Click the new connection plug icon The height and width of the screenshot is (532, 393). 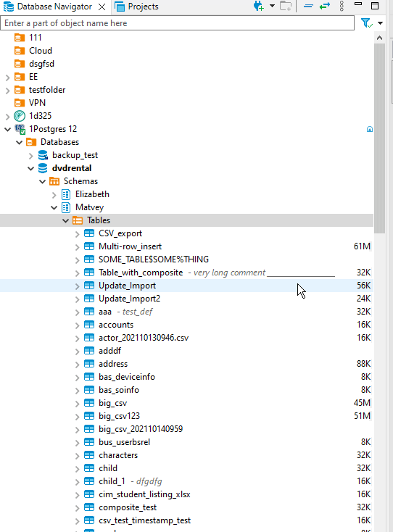[x=259, y=6]
